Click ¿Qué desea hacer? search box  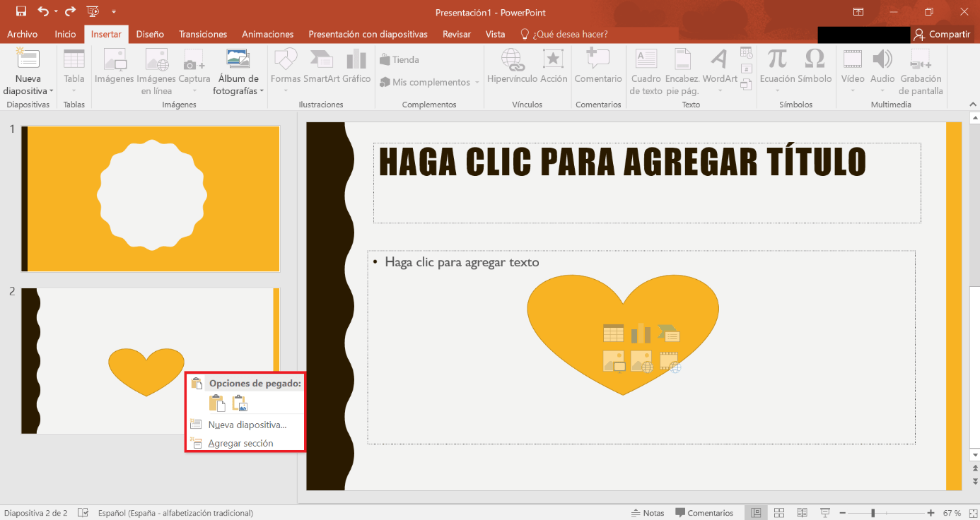[x=564, y=34]
